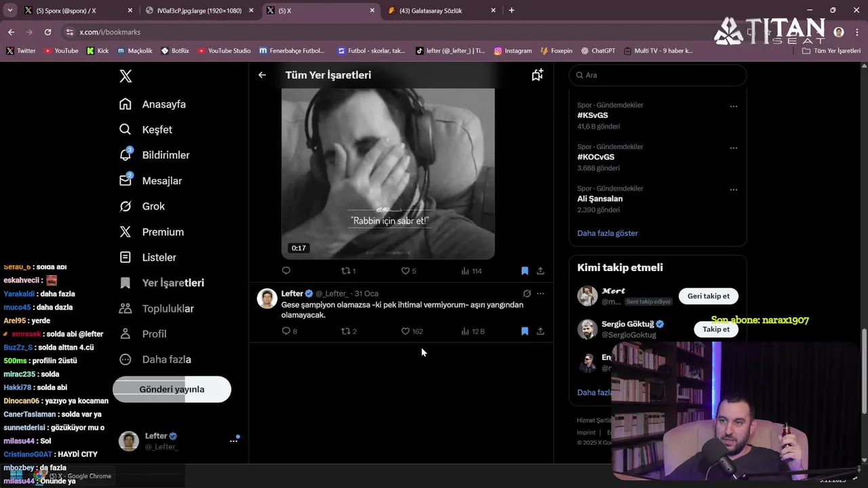Open #KSvGS trending topic
Screen dimensions: 868x488
pos(593,115)
